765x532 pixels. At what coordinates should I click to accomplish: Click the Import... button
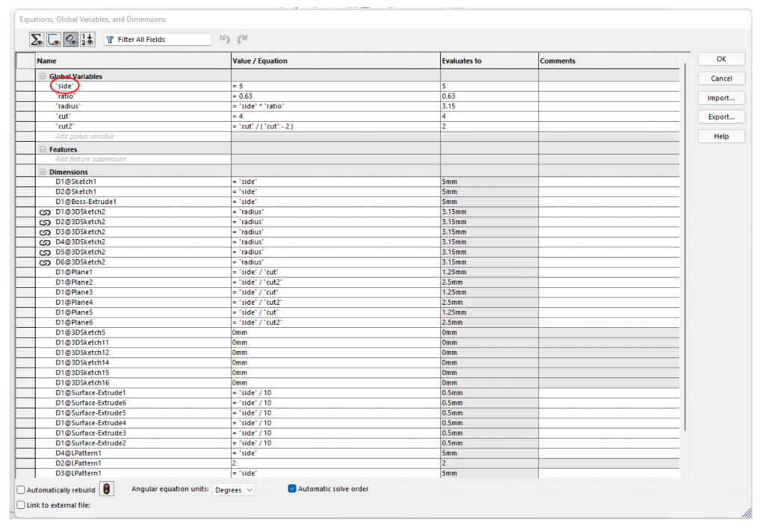tap(721, 98)
